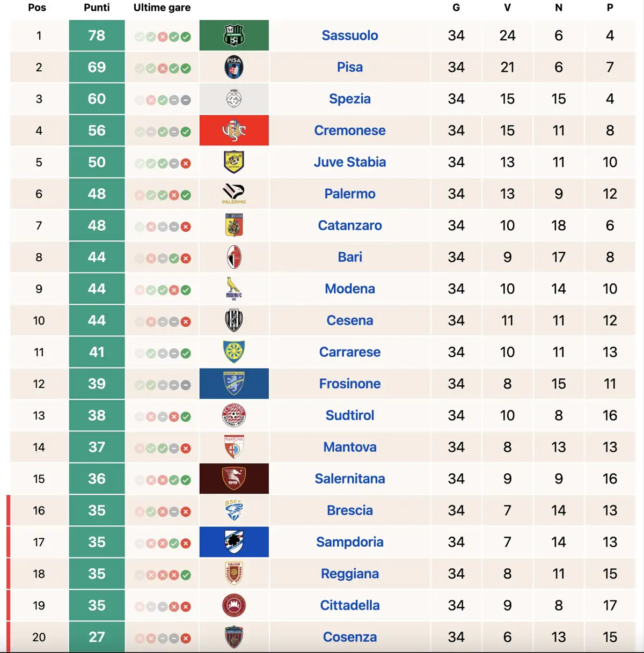This screenshot has width=644, height=653.
Task: Click the Sampdoria crest on blue background
Action: coord(234,542)
